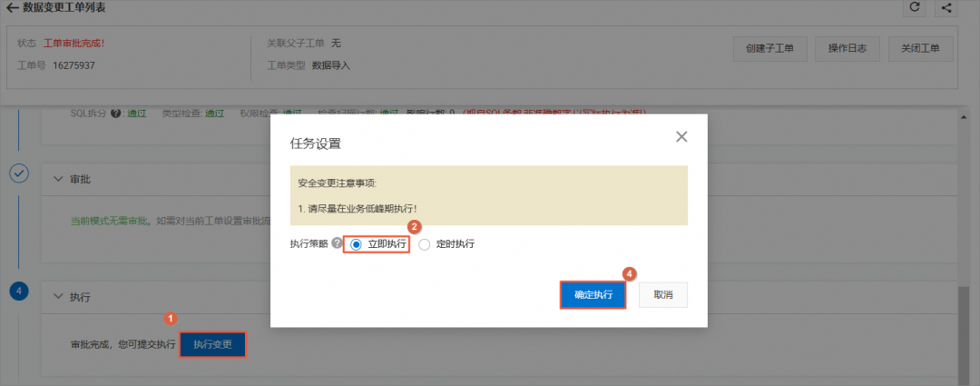The width and height of the screenshot is (980, 386).
Task: Click the 执行变更 button
Action: click(x=212, y=345)
